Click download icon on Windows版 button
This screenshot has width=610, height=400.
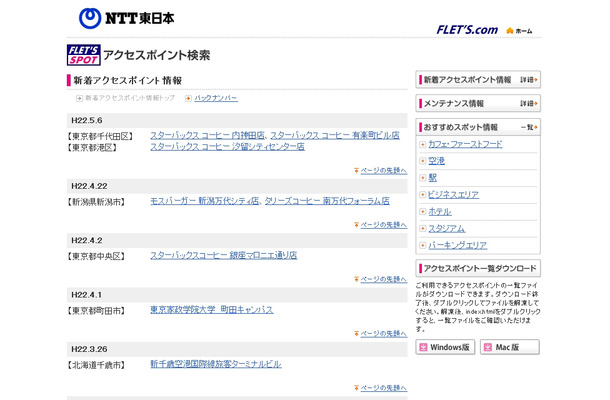(x=423, y=347)
